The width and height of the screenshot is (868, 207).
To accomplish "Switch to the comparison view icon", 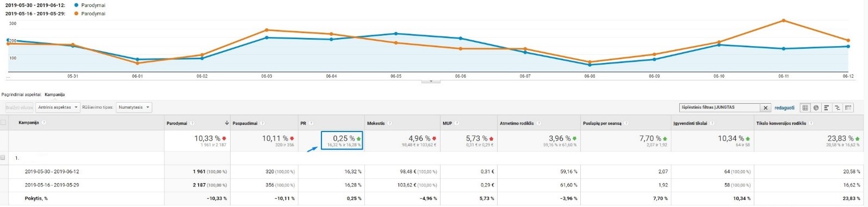I will coord(837,108).
